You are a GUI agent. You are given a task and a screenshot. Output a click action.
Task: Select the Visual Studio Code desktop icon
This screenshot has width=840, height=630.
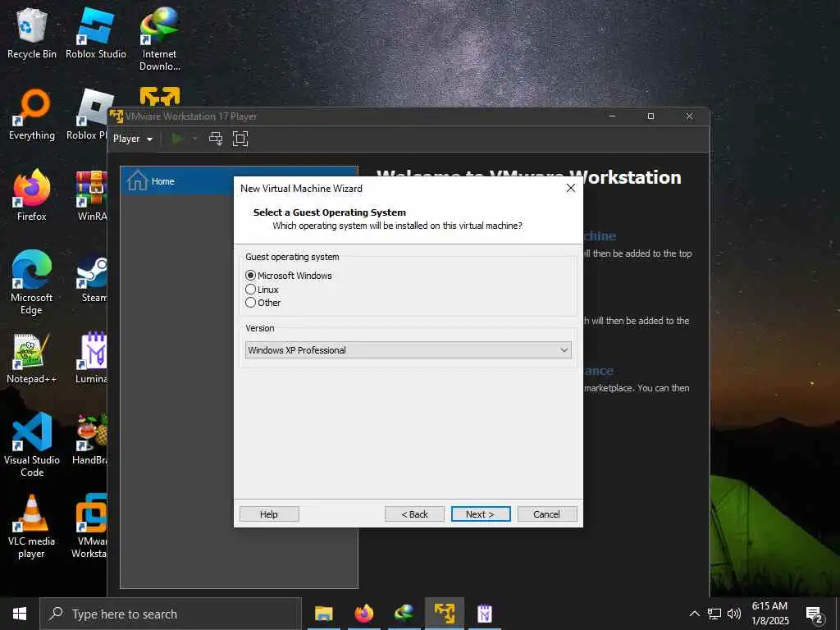tap(32, 445)
